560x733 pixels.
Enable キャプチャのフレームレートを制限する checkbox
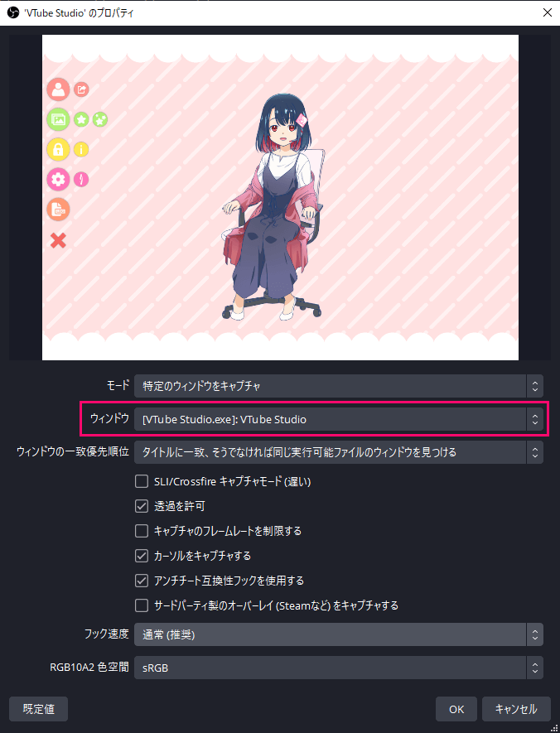coord(141,531)
